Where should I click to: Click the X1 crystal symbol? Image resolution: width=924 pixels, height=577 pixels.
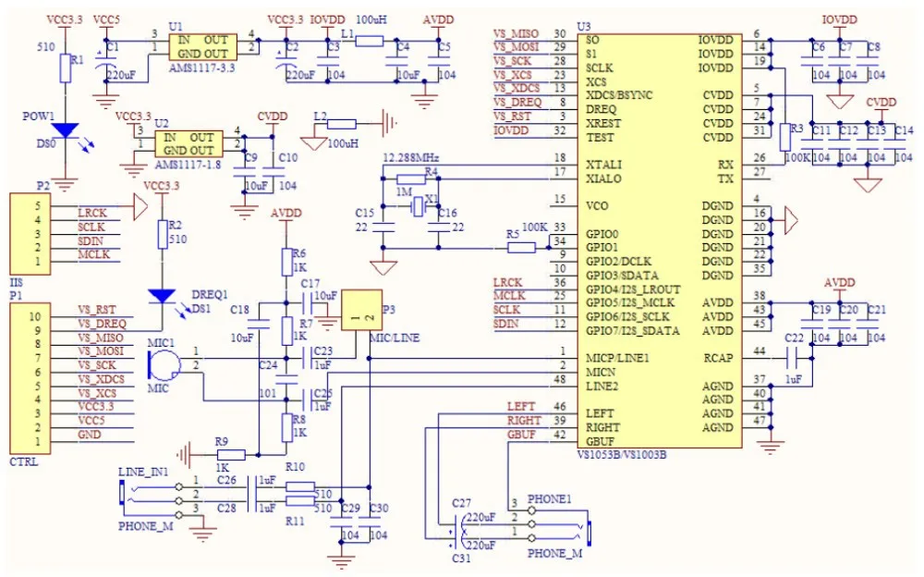point(418,206)
